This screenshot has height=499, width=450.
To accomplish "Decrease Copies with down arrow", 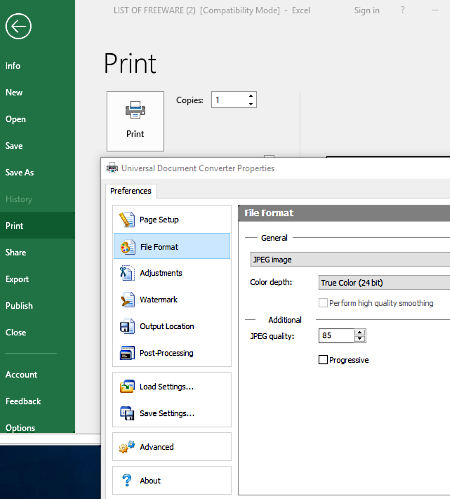I will 251,104.
